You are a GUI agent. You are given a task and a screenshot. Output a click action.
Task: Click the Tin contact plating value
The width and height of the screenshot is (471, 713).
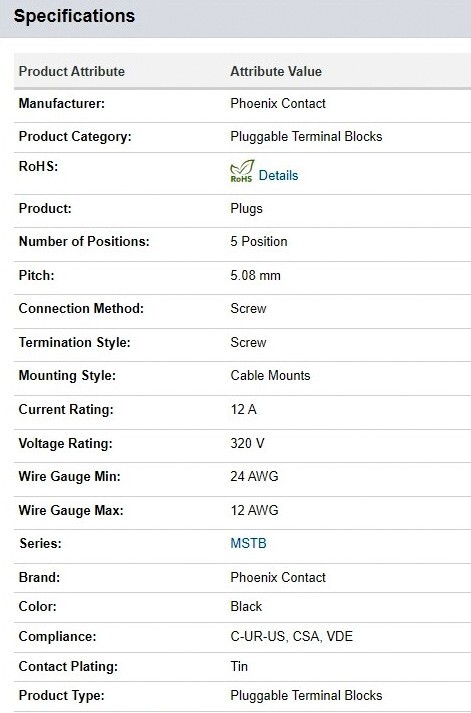[239, 667]
